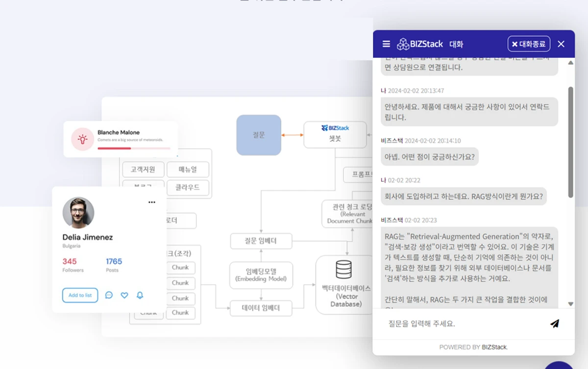Click the 임베딩모델 (Embedding Model) box
This screenshot has width=588, height=369.
tap(261, 275)
